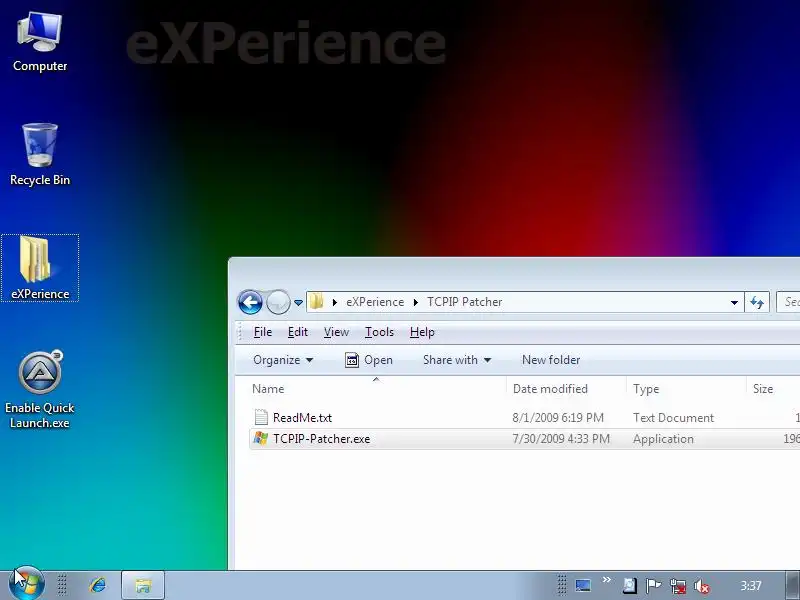The width and height of the screenshot is (800, 600).
Task: Open the Help menu
Action: (x=422, y=332)
